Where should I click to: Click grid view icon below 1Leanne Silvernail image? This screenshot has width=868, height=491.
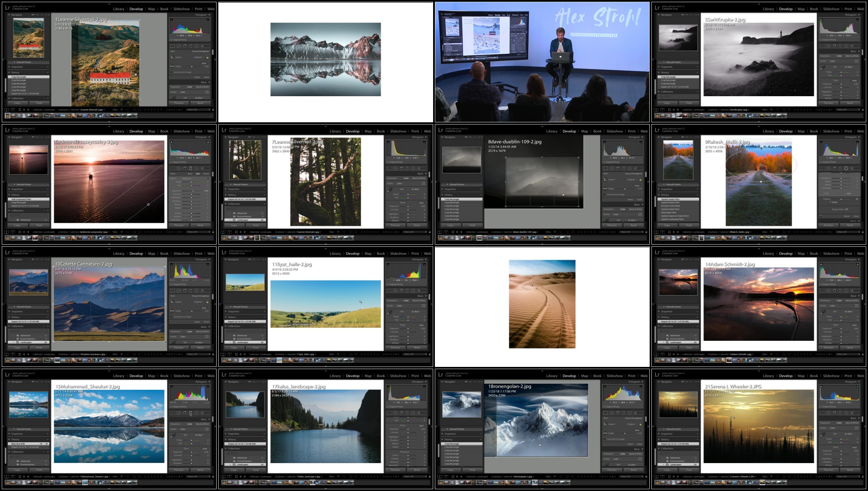coord(19,110)
